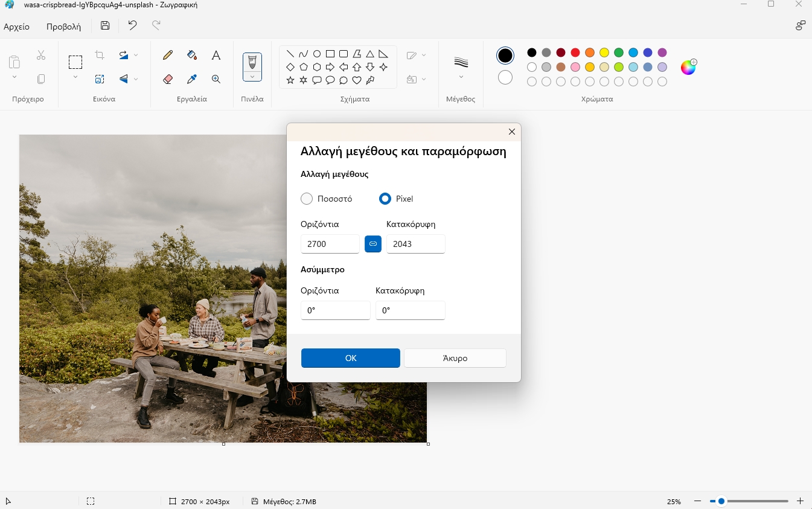
Task: Click the Crop image icon
Action: coord(100,56)
